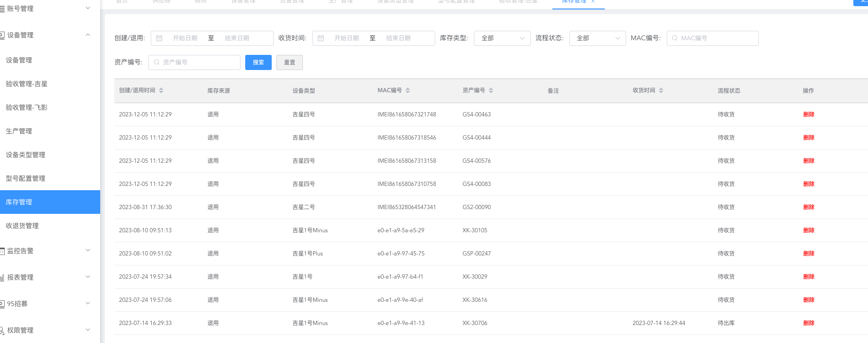Click device type cell 吉星二号

(304, 207)
